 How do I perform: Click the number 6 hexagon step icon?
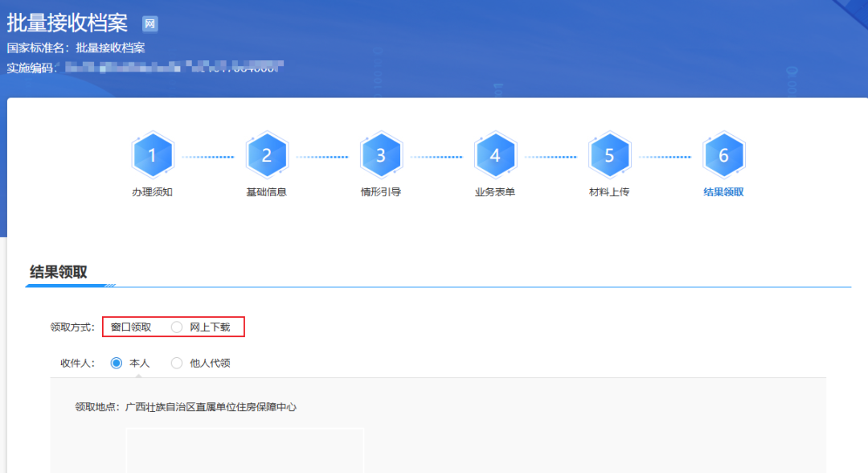[x=723, y=155]
